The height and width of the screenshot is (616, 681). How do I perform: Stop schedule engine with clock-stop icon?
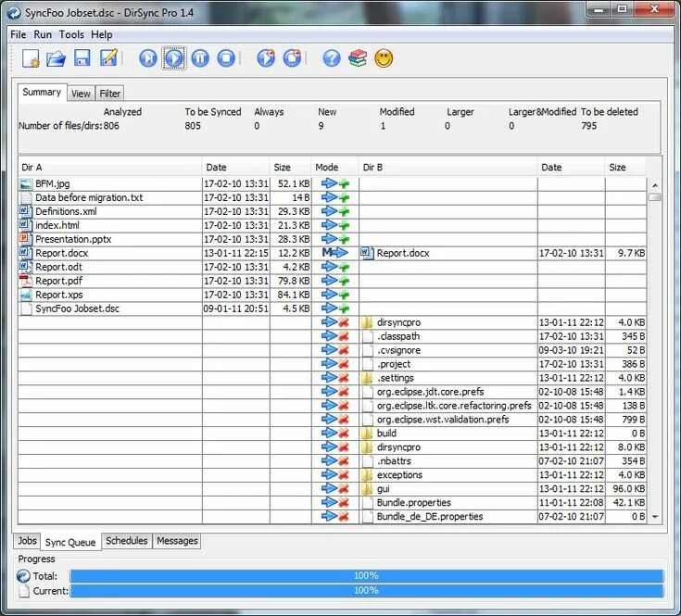click(292, 58)
